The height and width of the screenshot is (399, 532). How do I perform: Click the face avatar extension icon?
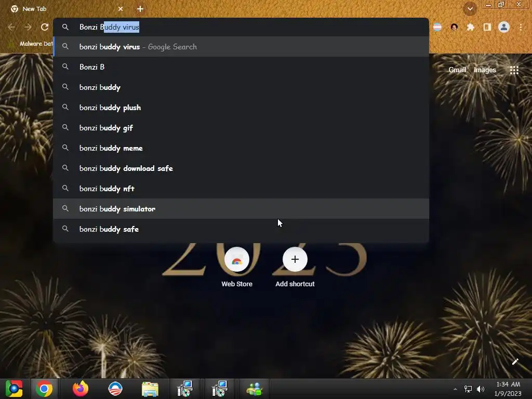coord(454,27)
